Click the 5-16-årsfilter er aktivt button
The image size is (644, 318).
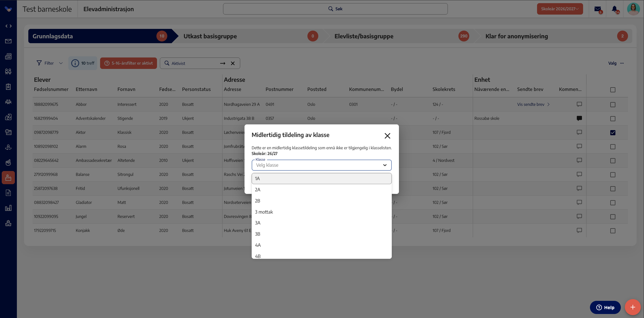click(128, 63)
